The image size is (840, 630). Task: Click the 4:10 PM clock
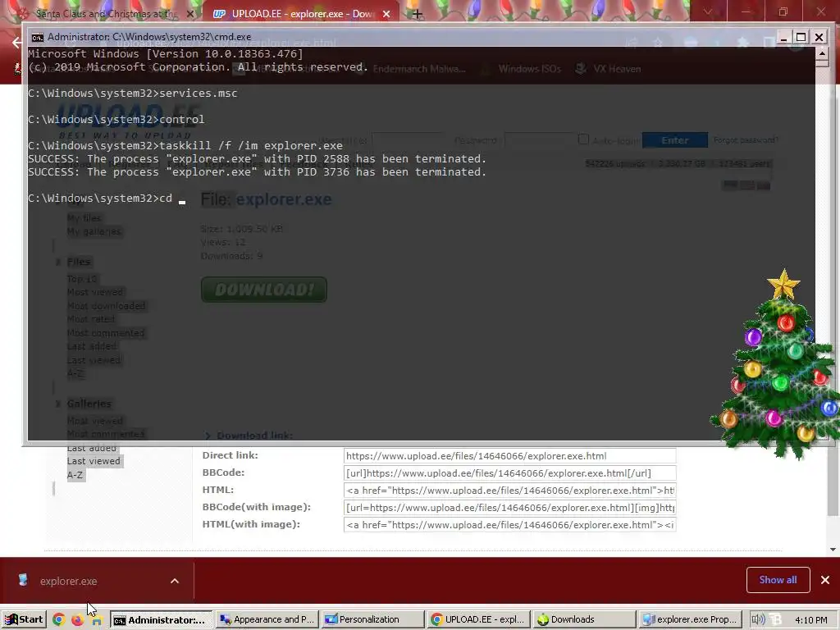click(811, 620)
